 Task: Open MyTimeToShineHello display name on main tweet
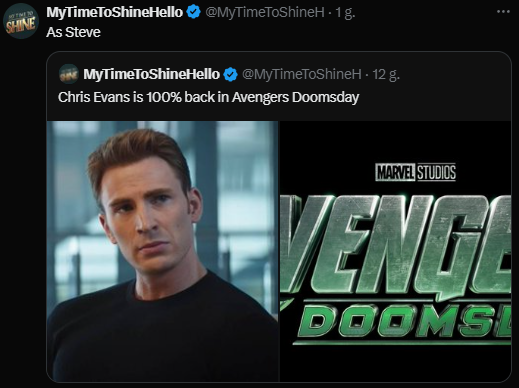pyautogui.click(x=114, y=12)
